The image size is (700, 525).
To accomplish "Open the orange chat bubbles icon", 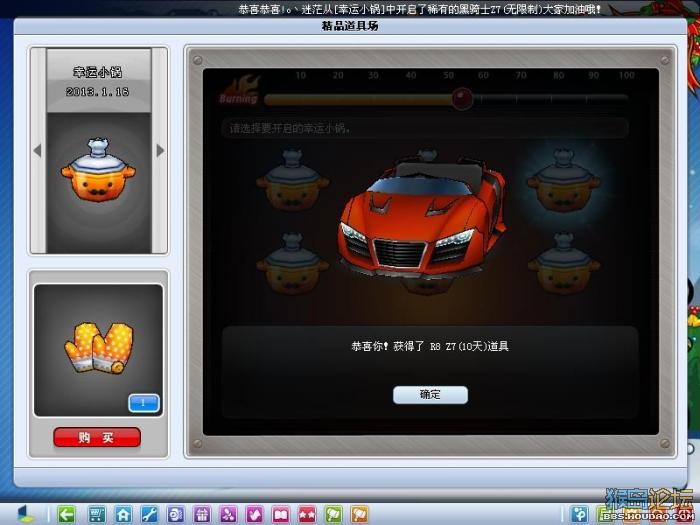I will 360,514.
